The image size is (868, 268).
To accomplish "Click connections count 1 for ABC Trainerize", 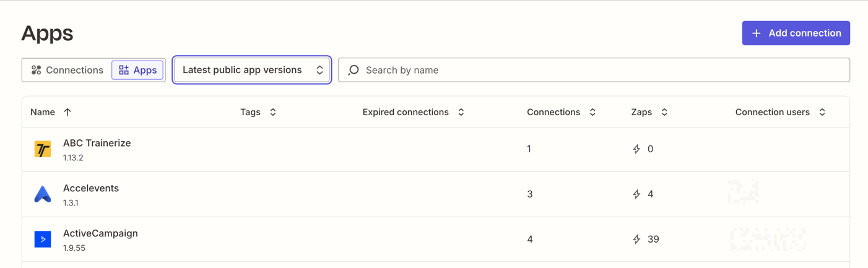I will tap(529, 149).
